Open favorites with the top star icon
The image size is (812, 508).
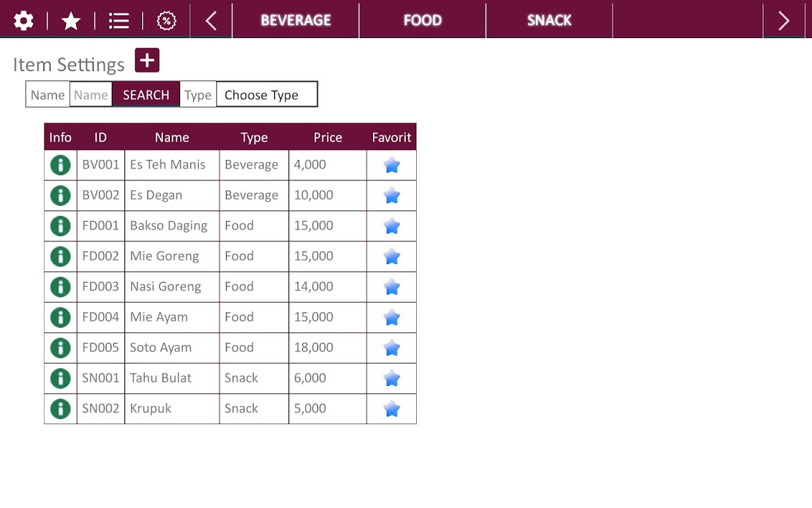[x=71, y=21]
